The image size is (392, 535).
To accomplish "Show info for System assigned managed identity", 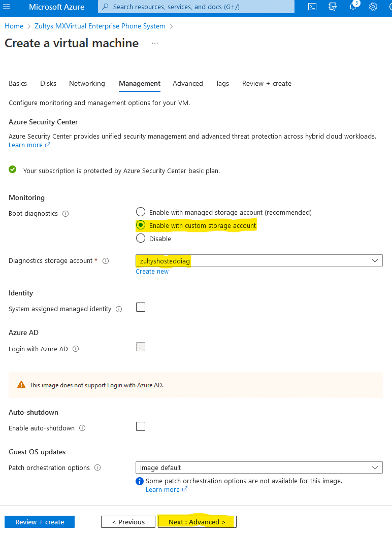I will [x=119, y=309].
